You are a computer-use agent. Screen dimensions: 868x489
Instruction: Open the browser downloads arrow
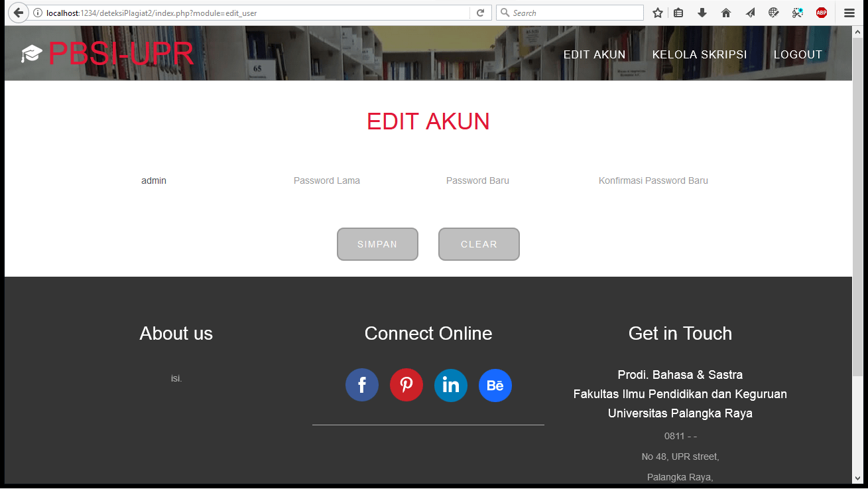click(702, 13)
